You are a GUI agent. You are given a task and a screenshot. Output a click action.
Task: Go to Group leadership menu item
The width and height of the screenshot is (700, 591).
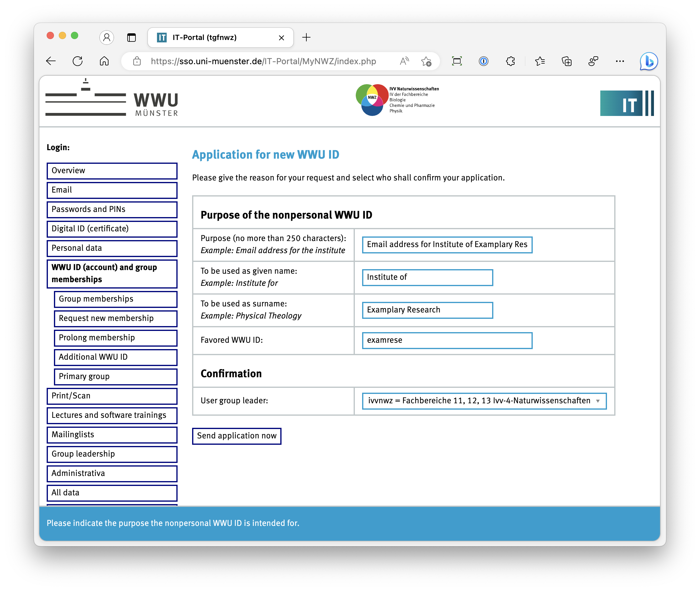[x=112, y=454]
